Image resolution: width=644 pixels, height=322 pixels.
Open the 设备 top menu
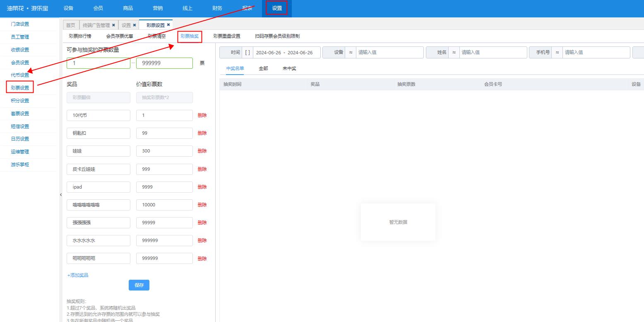click(68, 8)
